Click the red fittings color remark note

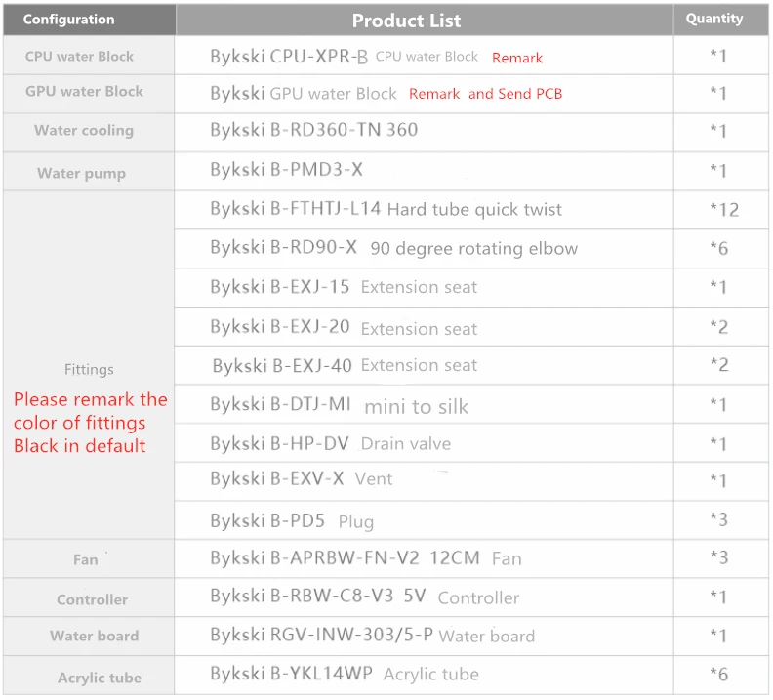(90, 423)
